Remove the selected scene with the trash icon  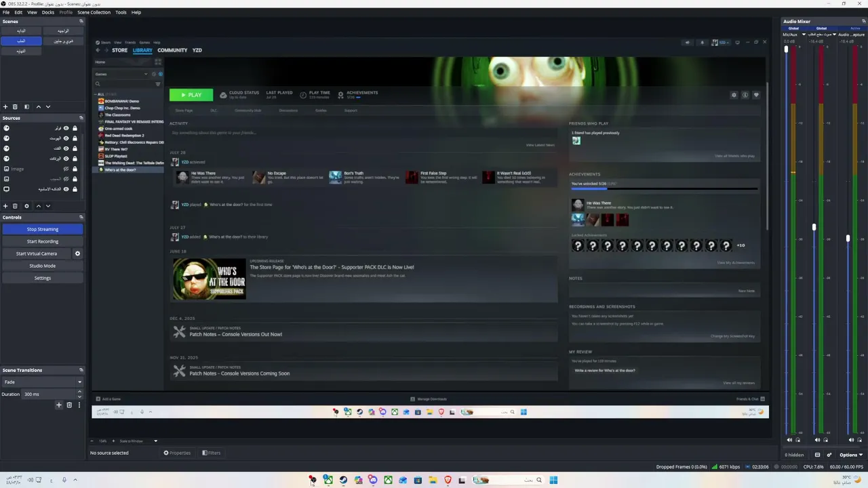[16, 106]
